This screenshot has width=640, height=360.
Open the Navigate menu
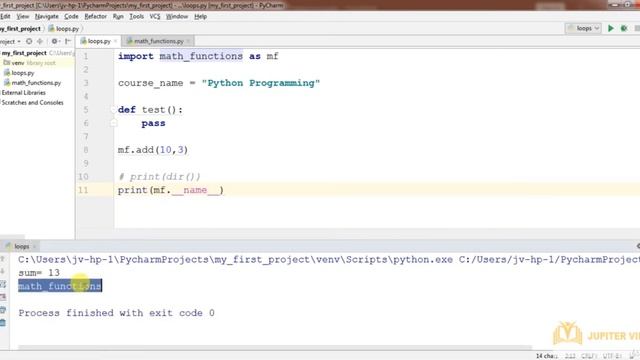47,16
